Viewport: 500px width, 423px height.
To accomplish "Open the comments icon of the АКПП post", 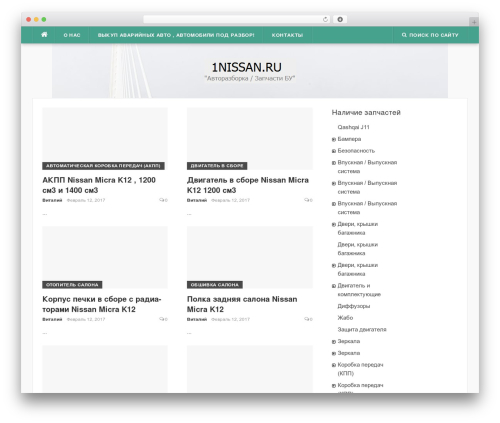I will [163, 200].
